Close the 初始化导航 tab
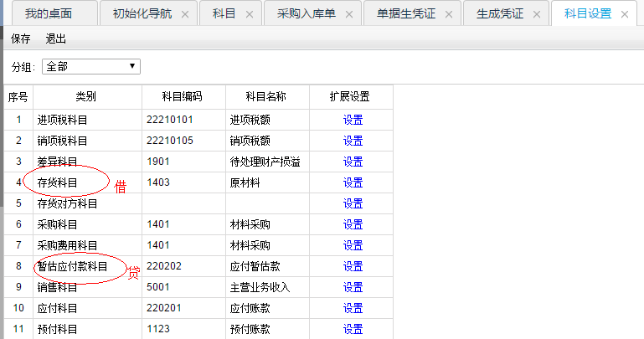644x339 pixels. click(x=184, y=14)
